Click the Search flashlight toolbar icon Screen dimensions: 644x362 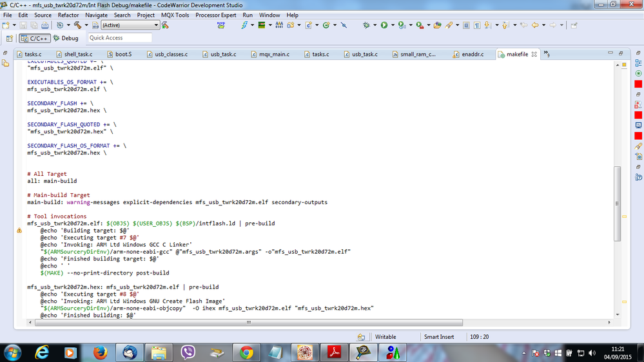449,25
